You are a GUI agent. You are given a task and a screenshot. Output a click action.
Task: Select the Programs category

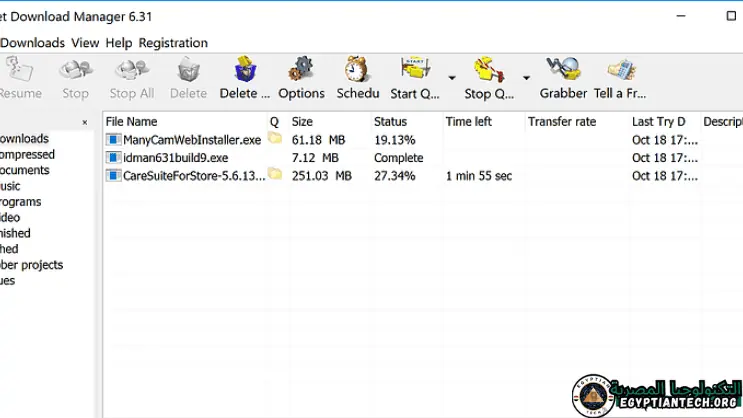click(x=20, y=202)
